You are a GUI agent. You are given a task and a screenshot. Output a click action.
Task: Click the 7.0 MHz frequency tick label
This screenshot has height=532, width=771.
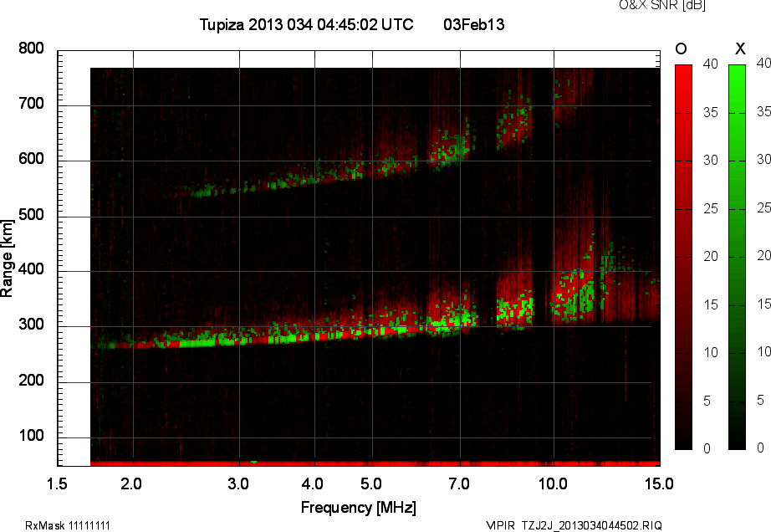(x=459, y=483)
